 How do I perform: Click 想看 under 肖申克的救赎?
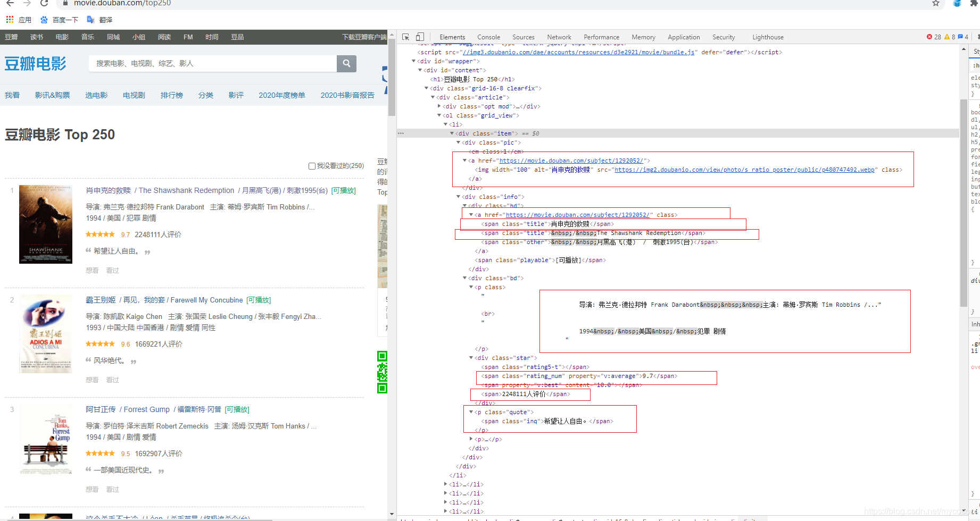[x=92, y=271]
